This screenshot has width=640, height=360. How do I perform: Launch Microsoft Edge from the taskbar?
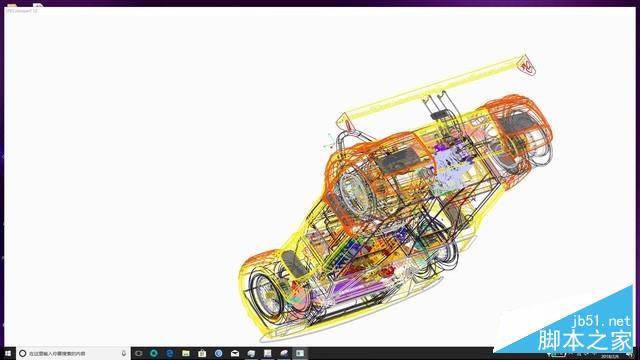coord(170,353)
